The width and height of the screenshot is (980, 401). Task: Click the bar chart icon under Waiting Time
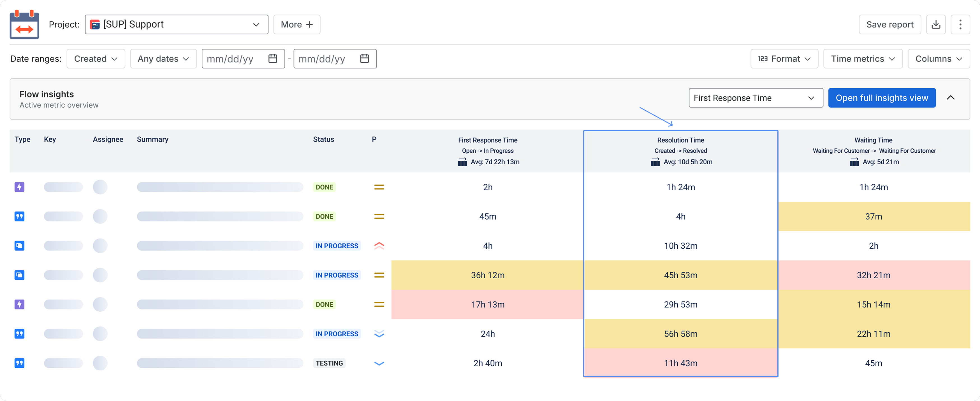(854, 162)
